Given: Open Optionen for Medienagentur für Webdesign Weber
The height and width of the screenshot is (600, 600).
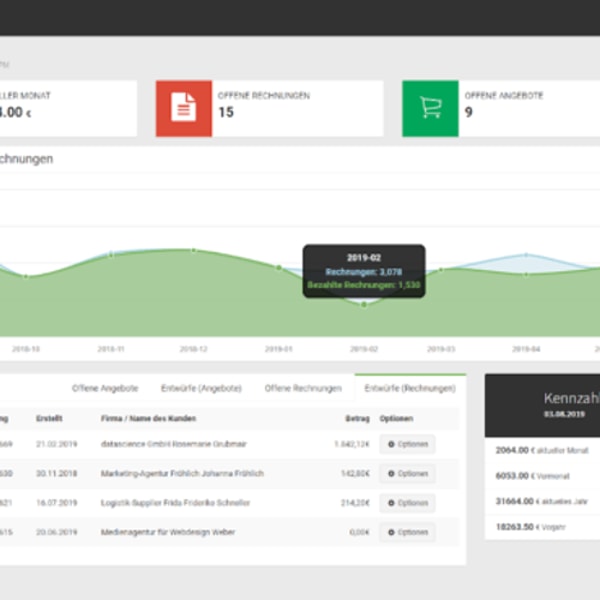Looking at the screenshot, I should click(408, 532).
